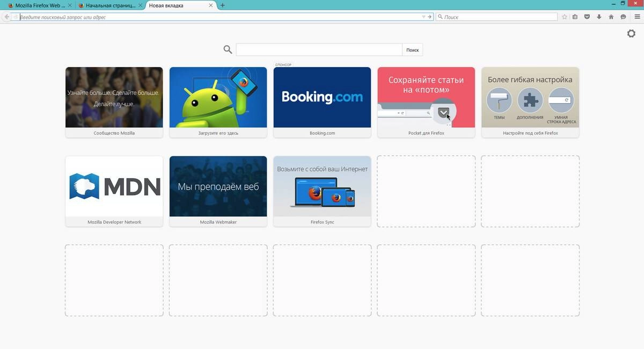Viewport: 644px width, 349px height.
Task: Click the ТЕМЫ paint roller icon
Action: click(x=499, y=100)
